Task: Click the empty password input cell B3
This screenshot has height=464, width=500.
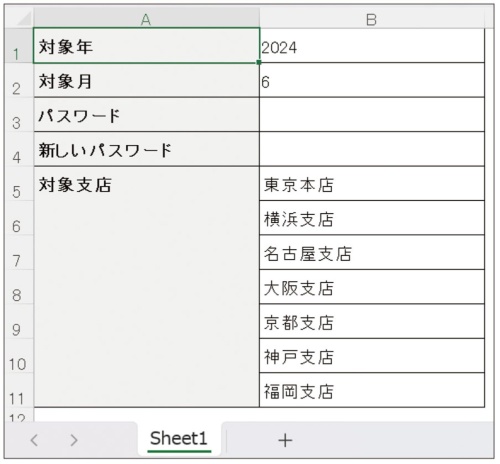Action: coord(372,115)
